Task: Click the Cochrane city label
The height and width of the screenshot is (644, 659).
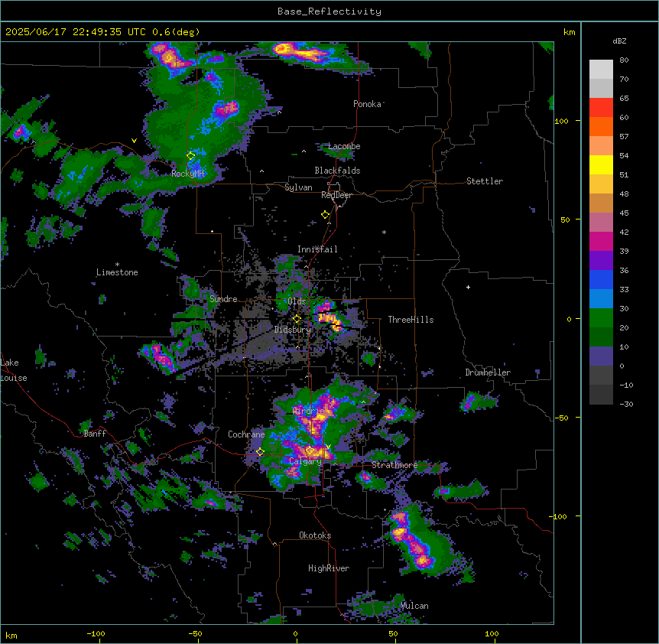Action: [246, 434]
